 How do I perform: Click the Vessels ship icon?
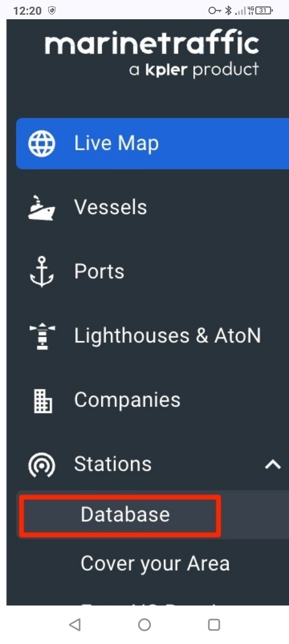pyautogui.click(x=41, y=208)
